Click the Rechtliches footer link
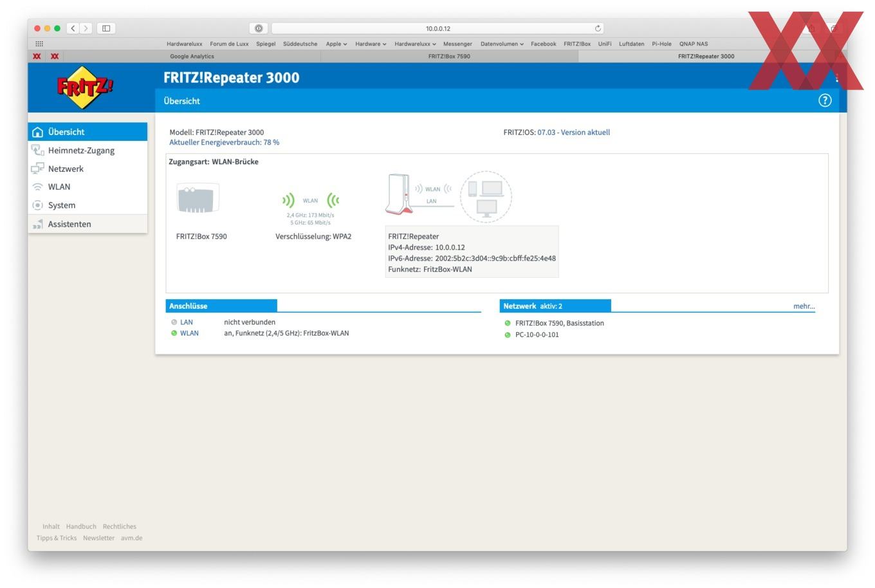Viewport: 875px width, 588px height. 119,526
